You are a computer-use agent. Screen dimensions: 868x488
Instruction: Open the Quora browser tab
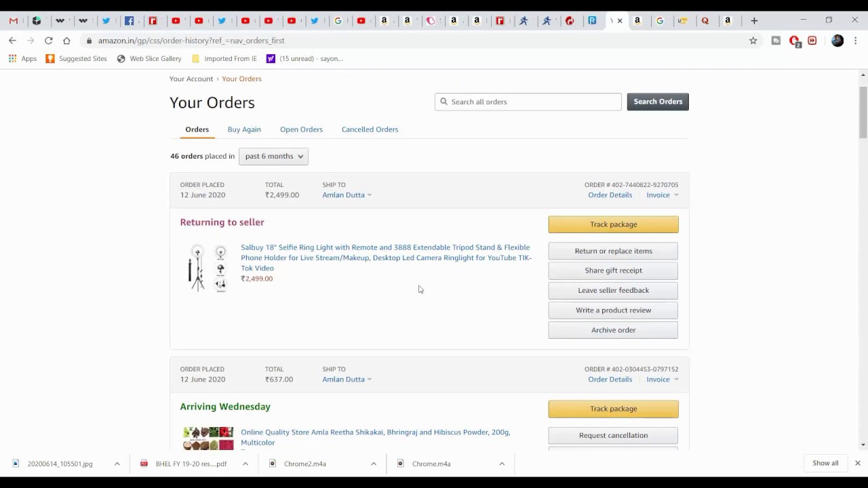(x=705, y=21)
